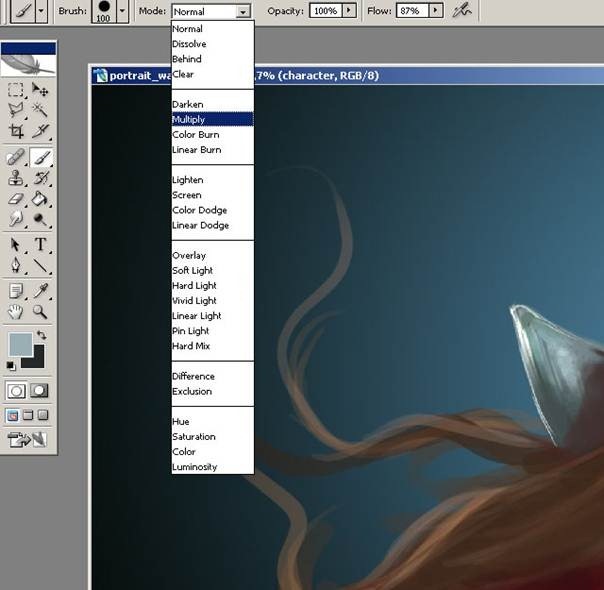Choose Color Burn blend mode

click(213, 135)
